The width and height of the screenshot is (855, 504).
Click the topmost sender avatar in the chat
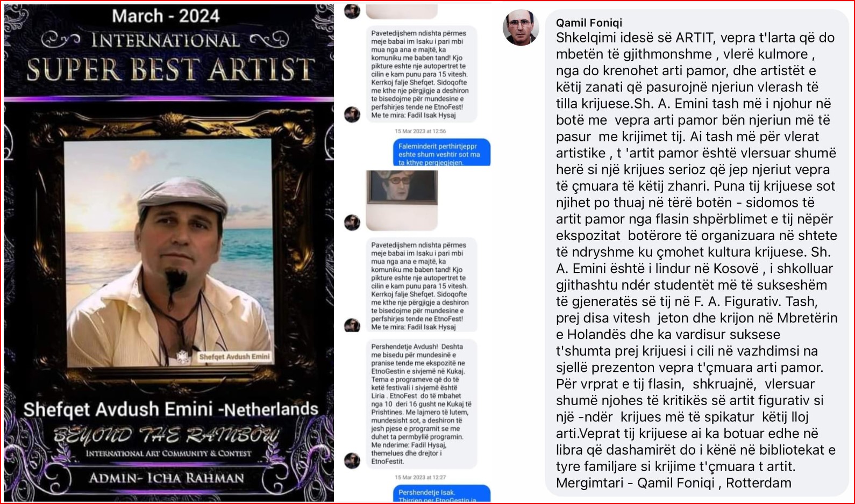pyautogui.click(x=352, y=11)
